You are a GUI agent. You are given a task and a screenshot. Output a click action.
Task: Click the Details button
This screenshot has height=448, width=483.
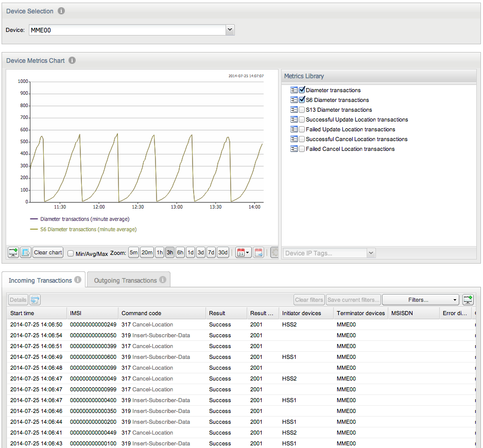pyautogui.click(x=18, y=300)
